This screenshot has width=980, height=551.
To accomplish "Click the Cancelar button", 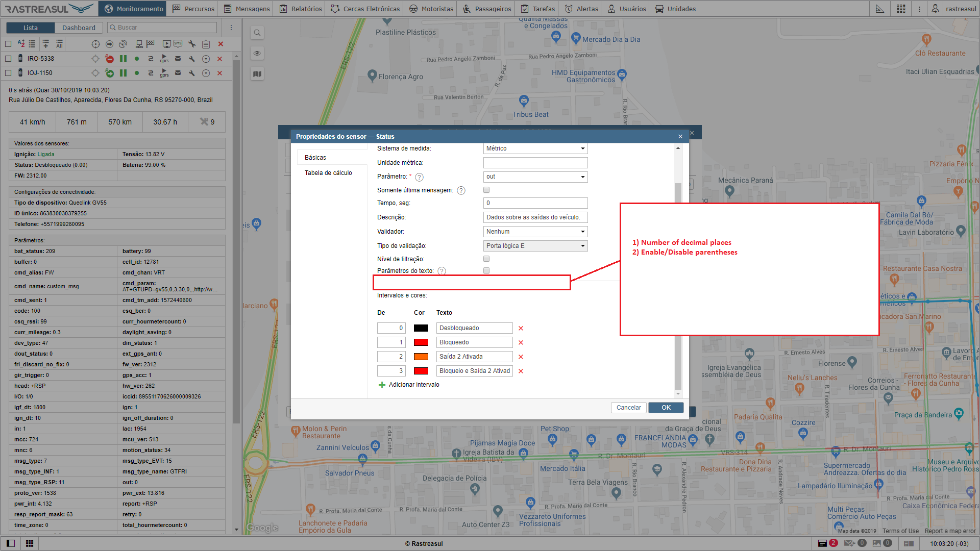I will 628,408.
